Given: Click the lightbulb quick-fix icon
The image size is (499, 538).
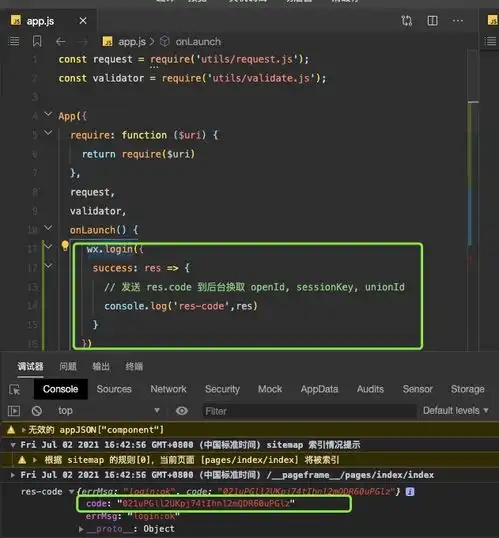Looking at the screenshot, I should point(65,246).
